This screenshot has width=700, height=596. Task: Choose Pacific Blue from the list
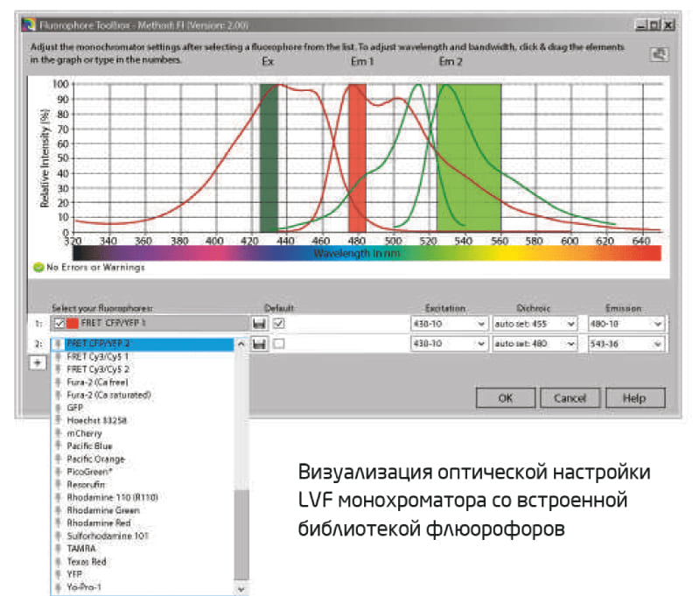(143, 446)
